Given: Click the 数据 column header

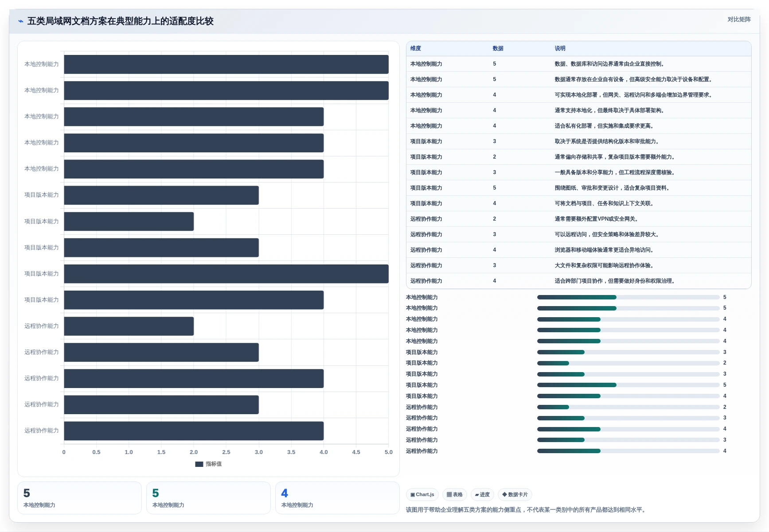Looking at the screenshot, I should tap(498, 49).
